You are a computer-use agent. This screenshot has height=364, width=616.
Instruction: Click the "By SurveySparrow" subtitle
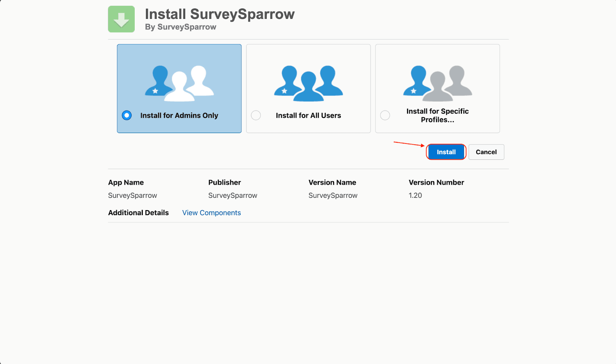[x=181, y=27]
